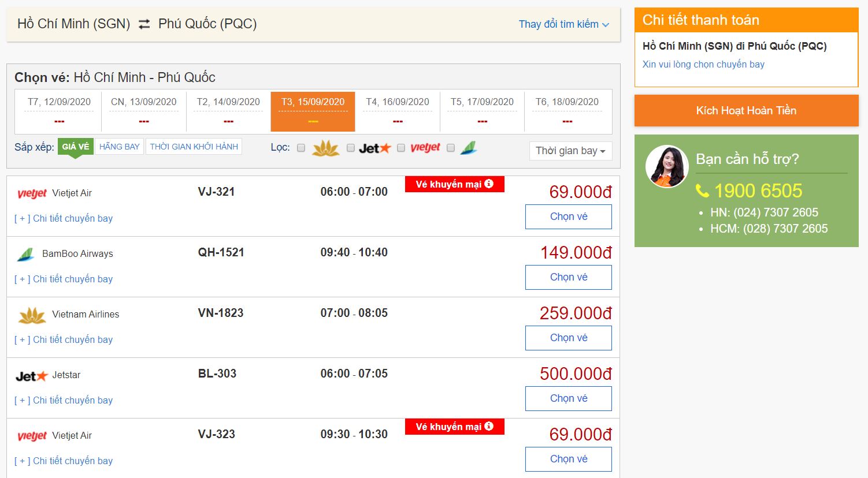
Task: Tick the Vietnam Airlines filter checkbox
Action: [301, 148]
